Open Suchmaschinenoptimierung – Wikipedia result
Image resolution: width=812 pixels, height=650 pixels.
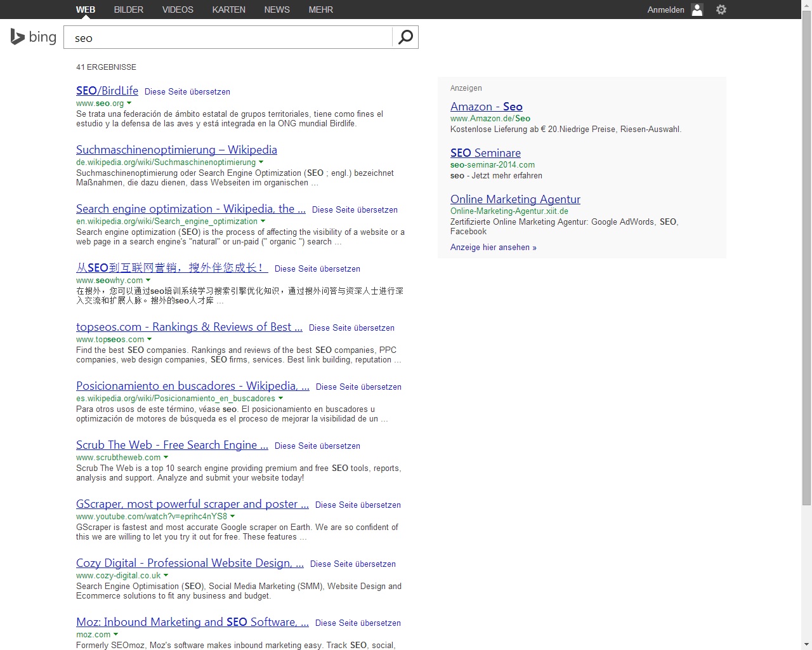click(x=176, y=150)
